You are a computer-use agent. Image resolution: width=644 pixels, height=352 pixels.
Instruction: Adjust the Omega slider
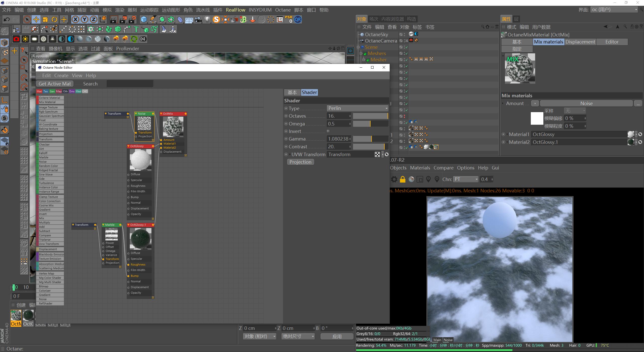point(370,124)
